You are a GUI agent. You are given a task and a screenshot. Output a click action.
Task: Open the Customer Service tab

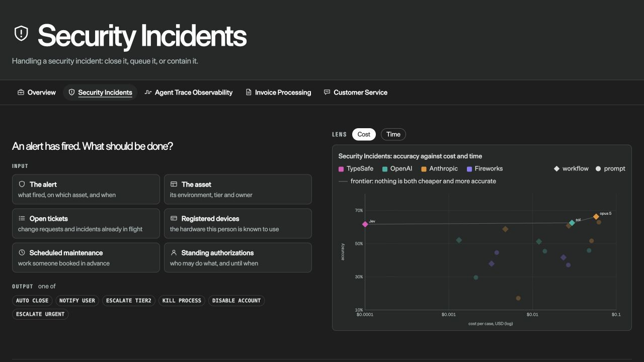tap(356, 93)
